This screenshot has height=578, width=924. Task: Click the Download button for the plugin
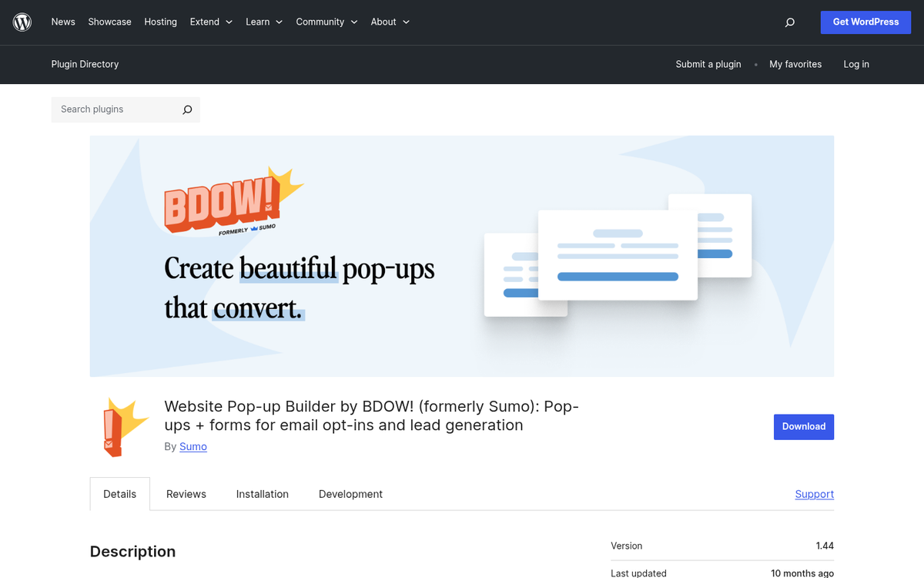pos(804,426)
